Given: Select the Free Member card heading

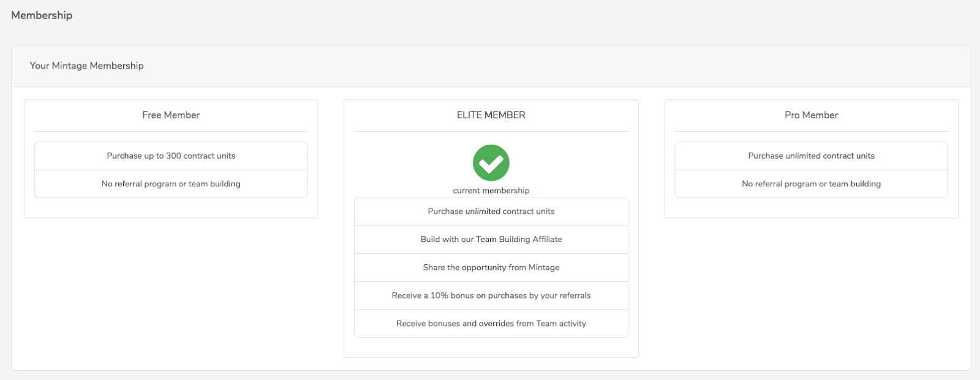Looking at the screenshot, I should pos(171,115).
